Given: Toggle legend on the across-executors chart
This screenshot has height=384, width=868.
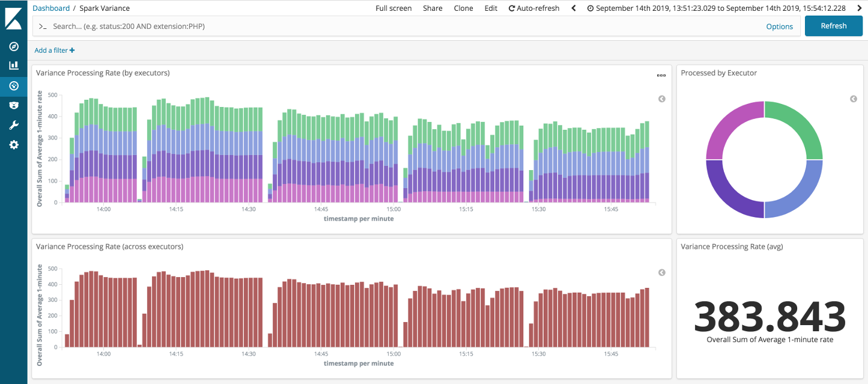Looking at the screenshot, I should (662, 273).
